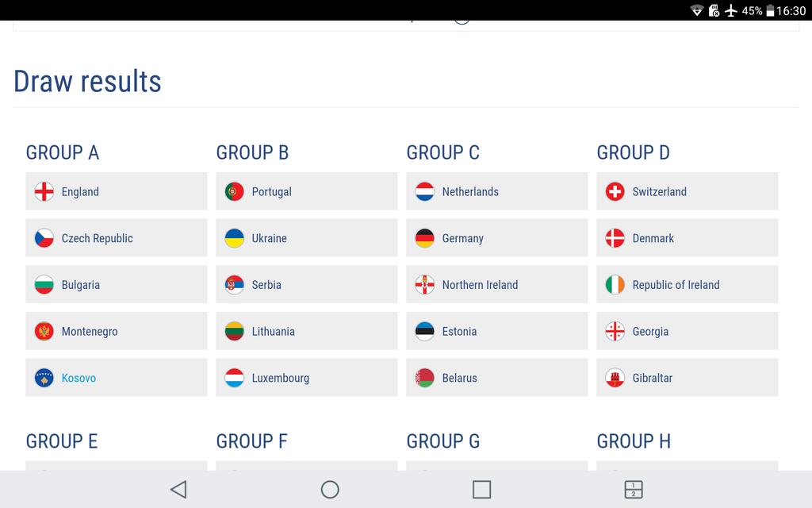Tap the Switzerland flag icon
This screenshot has height=508, width=812.
[615, 191]
